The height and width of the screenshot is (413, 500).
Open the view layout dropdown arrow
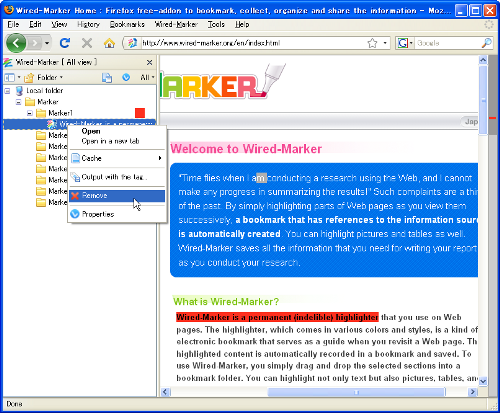pos(19,77)
